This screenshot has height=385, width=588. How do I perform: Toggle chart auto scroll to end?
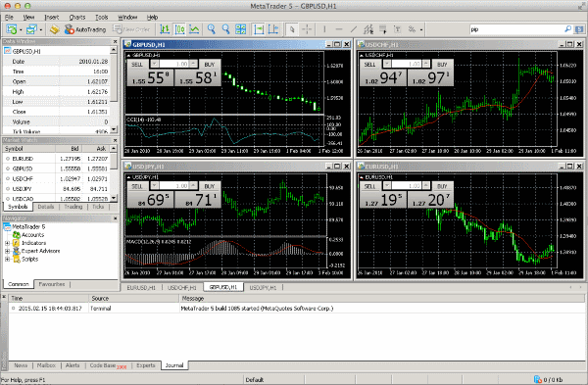[259, 29]
